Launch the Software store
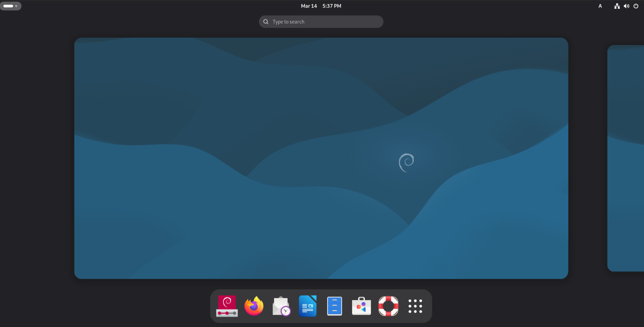The height and width of the screenshot is (327, 644). point(361,306)
